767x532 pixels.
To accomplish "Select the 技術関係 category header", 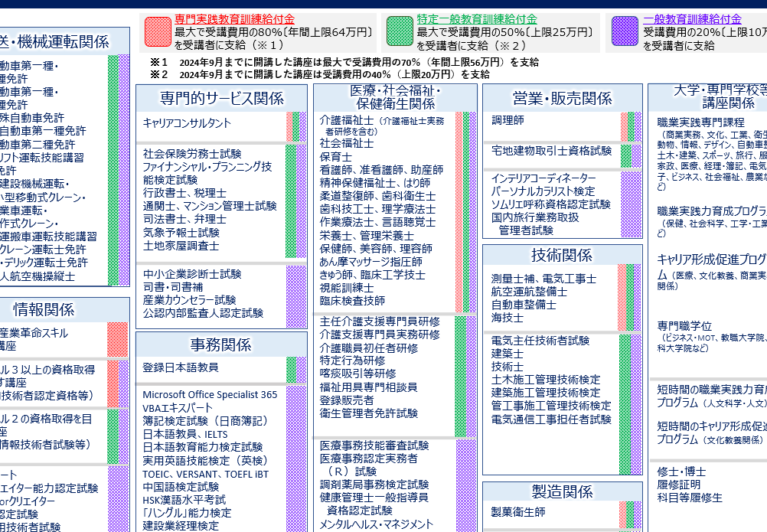I will 562,255.
